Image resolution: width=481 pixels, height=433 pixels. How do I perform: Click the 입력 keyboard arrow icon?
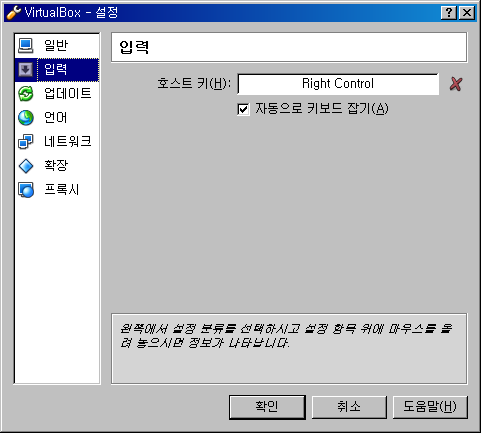26,70
